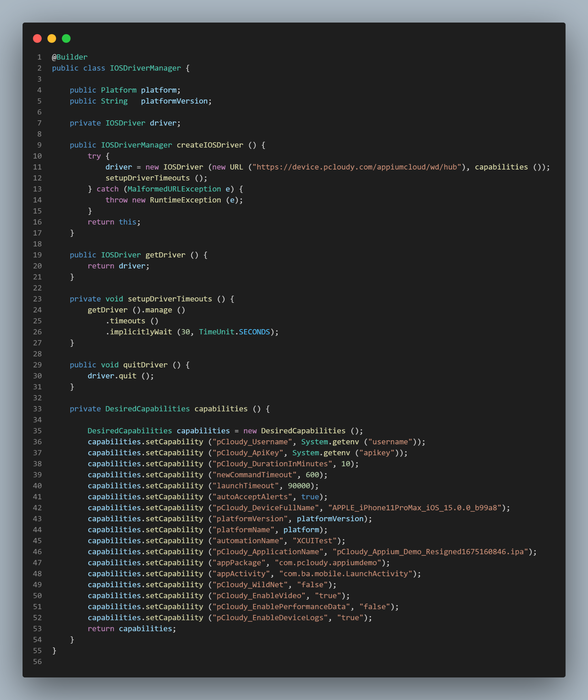Click "autoAcceptAlerts" string

click(252, 497)
